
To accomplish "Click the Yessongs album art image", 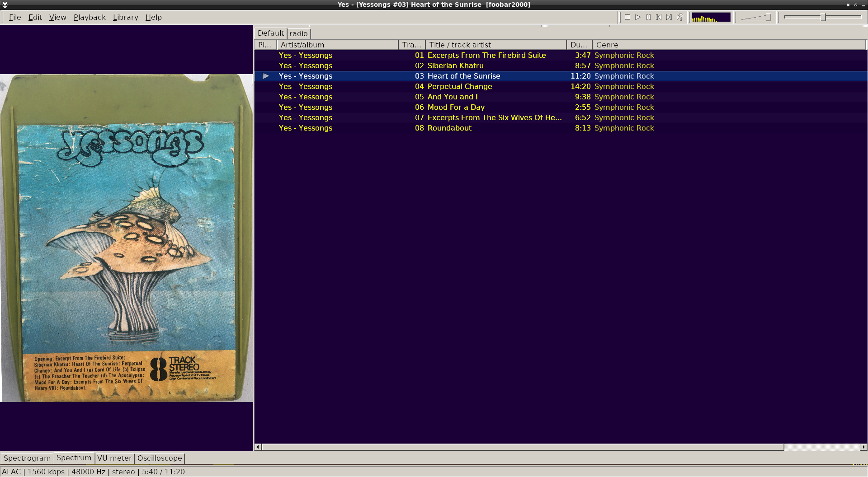I will point(127,238).
